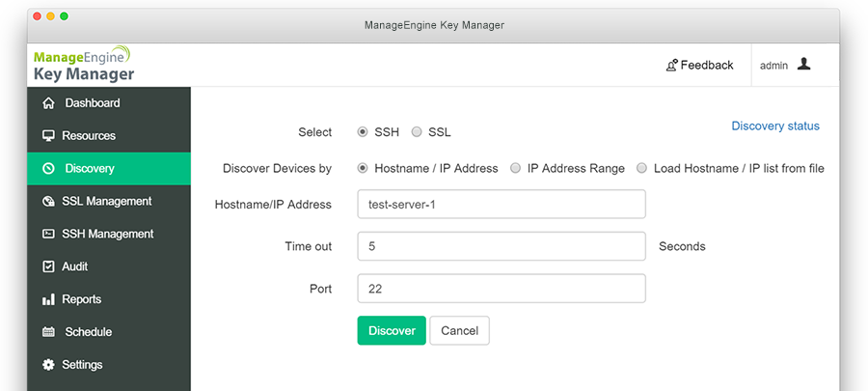
Task: Open the Discovery status link
Action: (775, 126)
